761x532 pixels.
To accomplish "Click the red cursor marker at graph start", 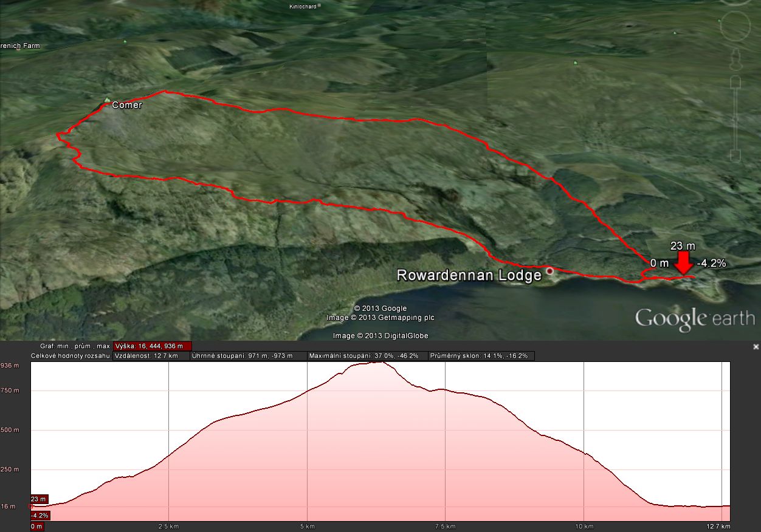I will pos(32,505).
